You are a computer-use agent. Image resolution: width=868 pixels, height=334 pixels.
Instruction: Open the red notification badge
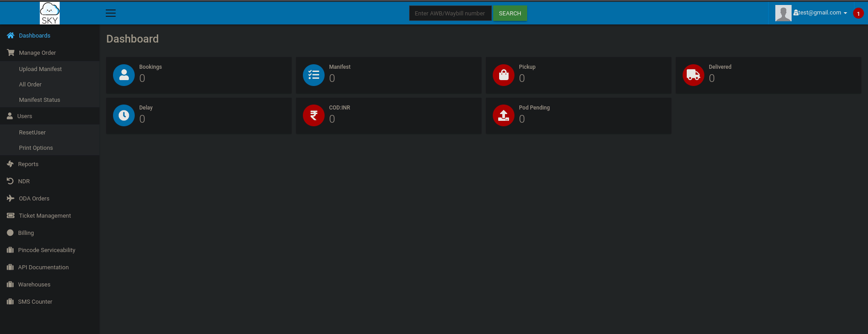(x=858, y=14)
